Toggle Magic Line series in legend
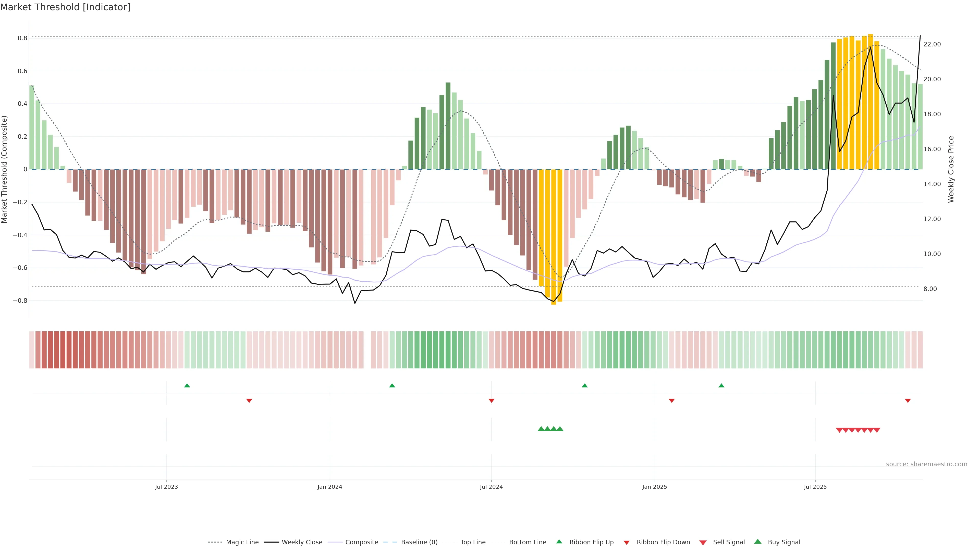 [242, 542]
